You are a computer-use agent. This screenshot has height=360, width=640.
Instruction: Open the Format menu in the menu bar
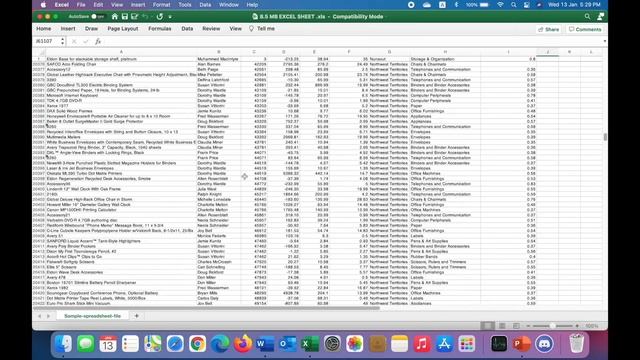pyautogui.click(x=161, y=5)
